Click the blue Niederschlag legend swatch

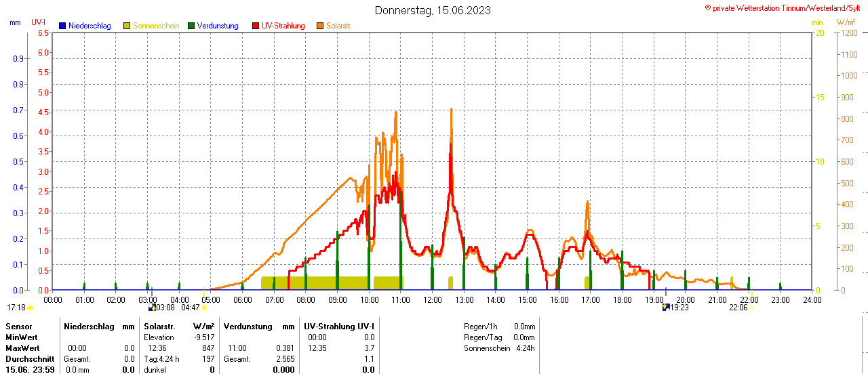click(62, 26)
